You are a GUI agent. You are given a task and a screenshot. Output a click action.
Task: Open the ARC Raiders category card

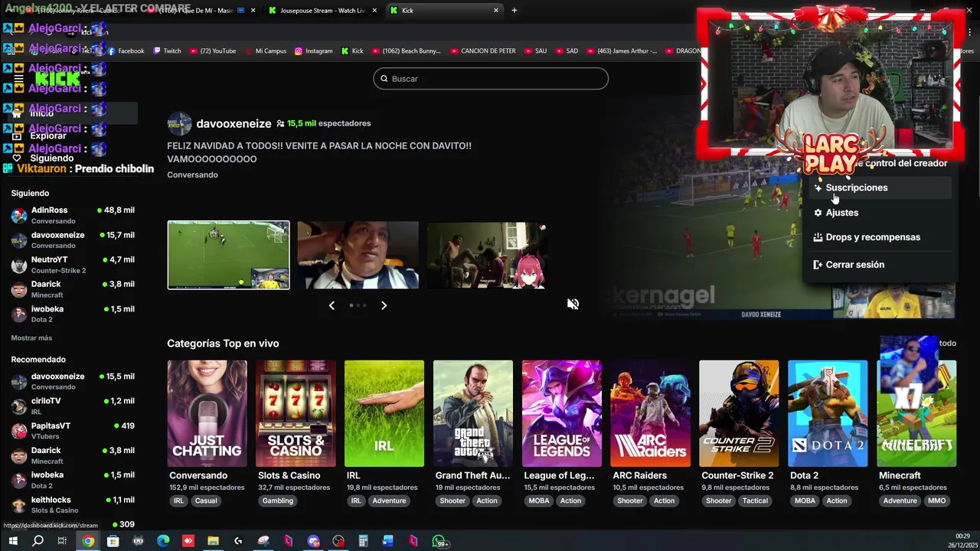[650, 413]
